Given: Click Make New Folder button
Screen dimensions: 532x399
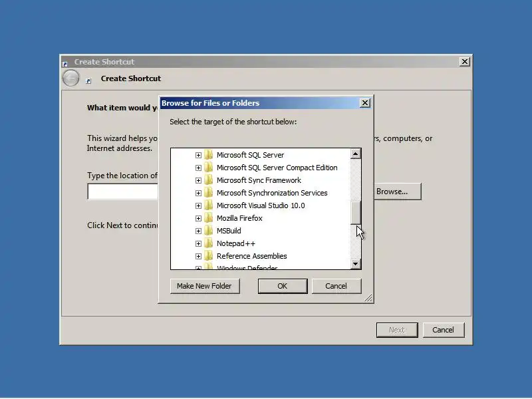Looking at the screenshot, I should 205,286.
